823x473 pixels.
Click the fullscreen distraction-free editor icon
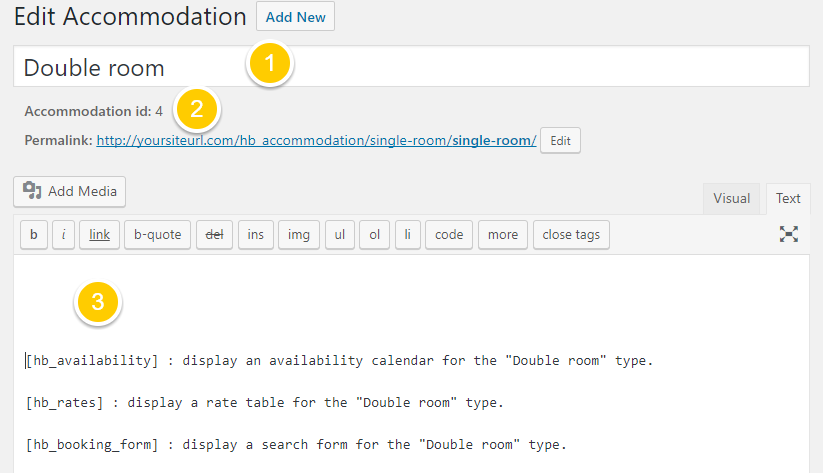pyautogui.click(x=789, y=234)
